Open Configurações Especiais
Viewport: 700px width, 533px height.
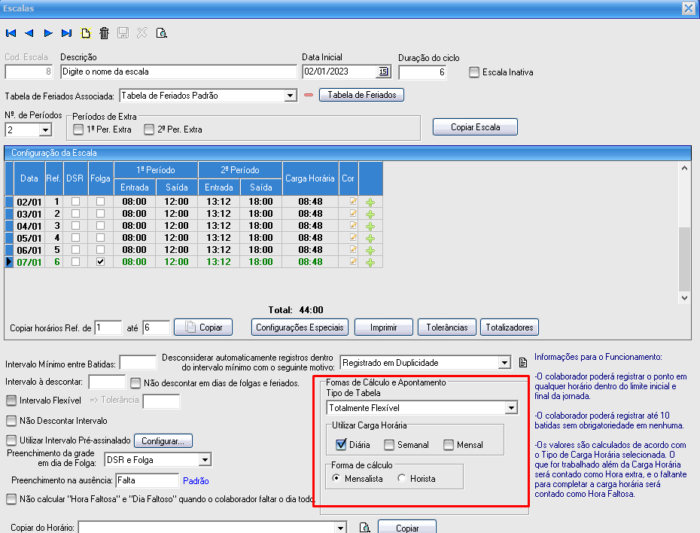pos(301,327)
